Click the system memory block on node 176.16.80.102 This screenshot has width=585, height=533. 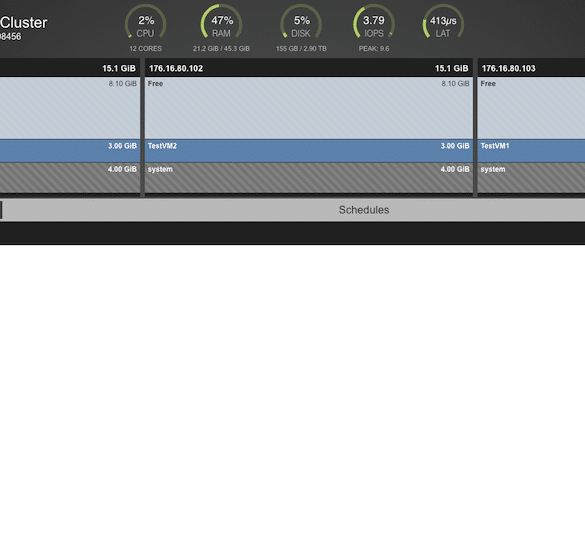click(309, 178)
